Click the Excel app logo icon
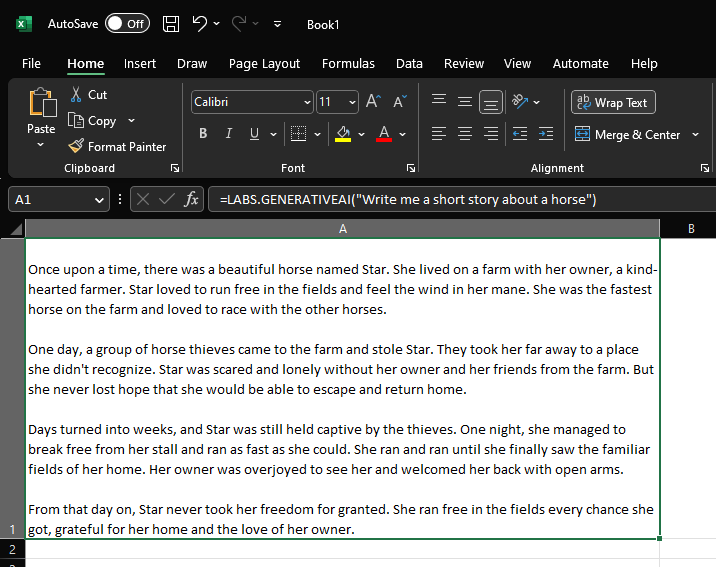 (x=24, y=24)
